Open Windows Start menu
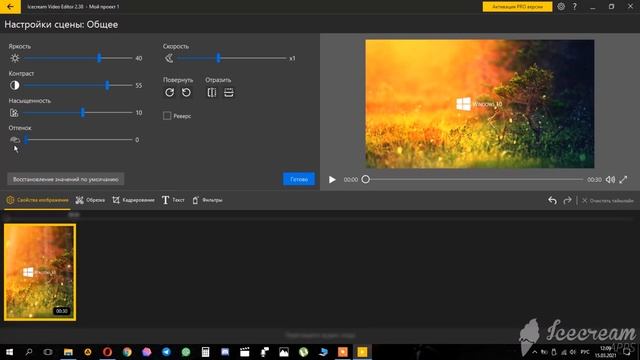This screenshot has height=360, width=640. [9, 352]
